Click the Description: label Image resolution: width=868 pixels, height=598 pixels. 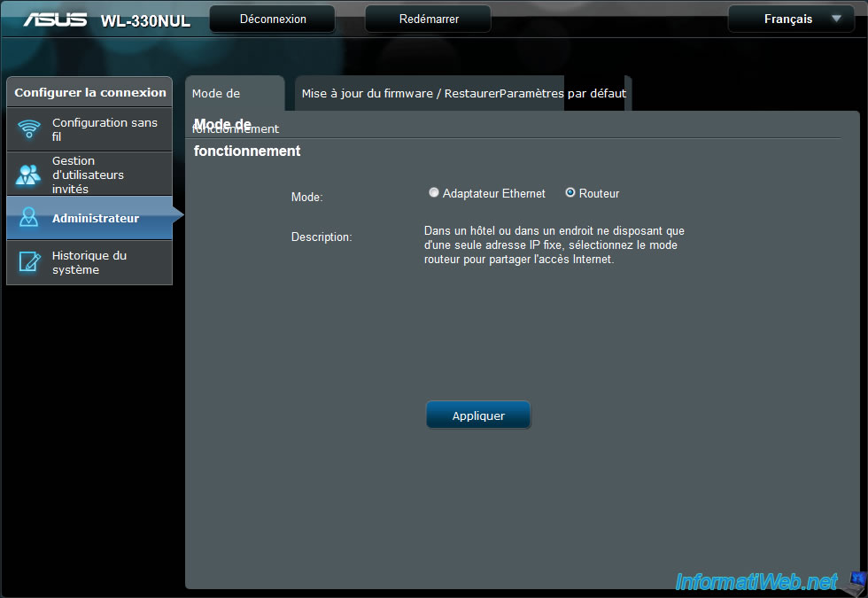(322, 237)
